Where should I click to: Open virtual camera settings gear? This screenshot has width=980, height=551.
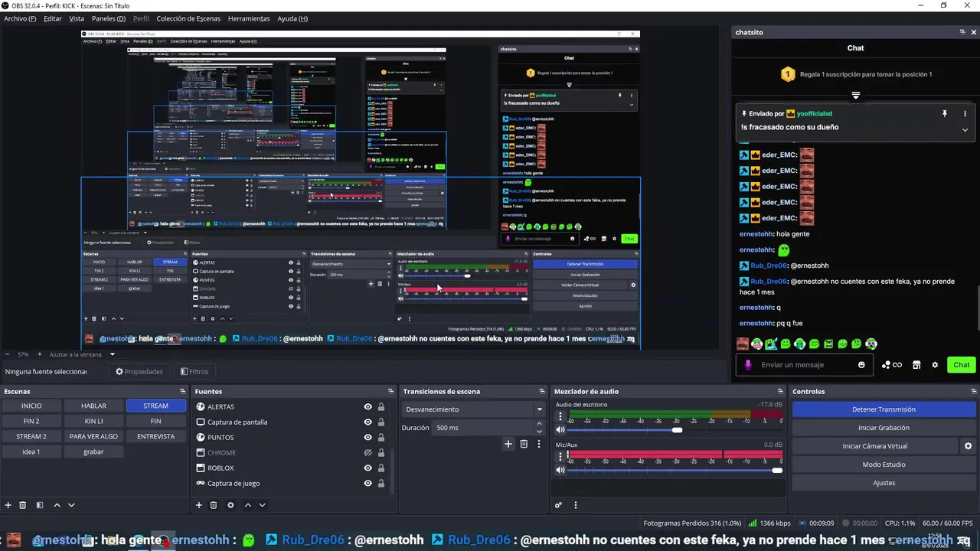pyautogui.click(x=968, y=446)
